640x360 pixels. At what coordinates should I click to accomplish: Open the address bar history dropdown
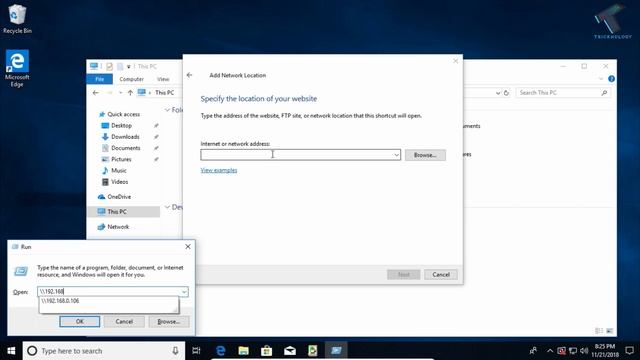pos(498,93)
